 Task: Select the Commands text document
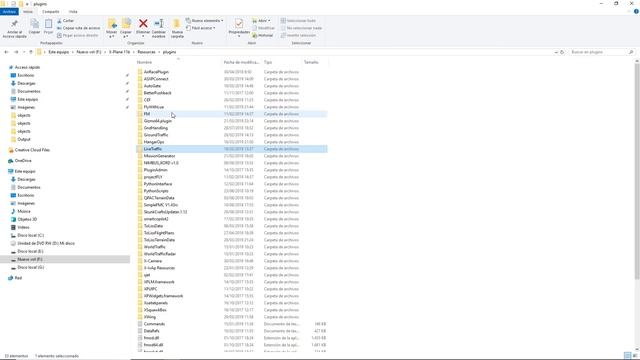point(154,324)
